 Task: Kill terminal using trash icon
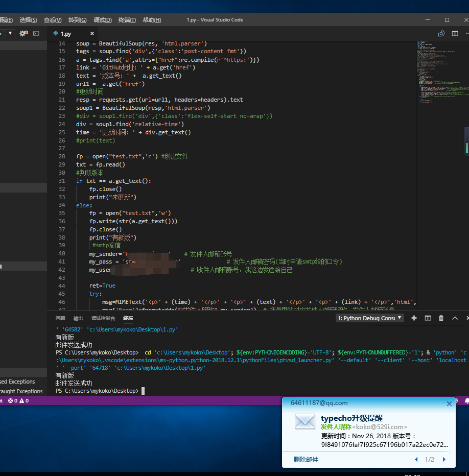[441, 318]
